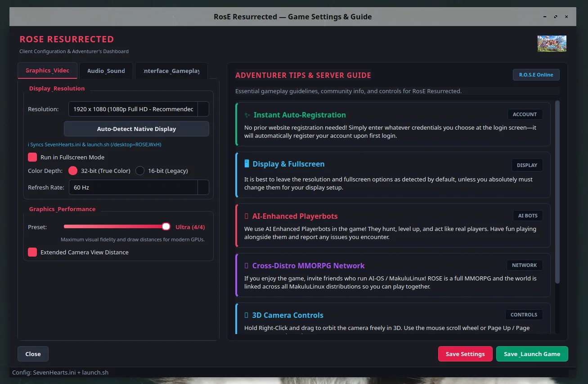Screen dimensions: 588x384
Task: Click the DISPLAY tag label
Action: 527,165
